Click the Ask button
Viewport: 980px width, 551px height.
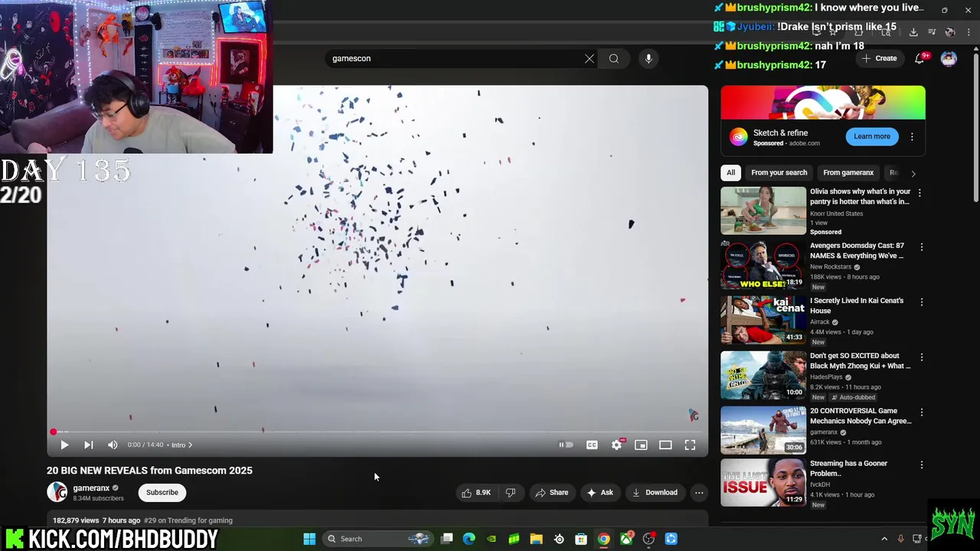pos(599,493)
